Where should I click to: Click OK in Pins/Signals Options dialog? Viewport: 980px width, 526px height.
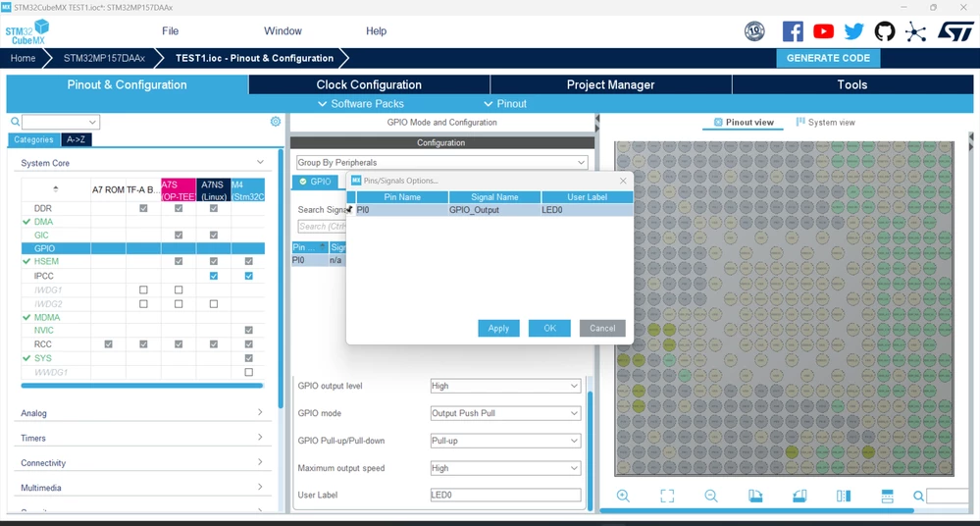click(x=549, y=329)
